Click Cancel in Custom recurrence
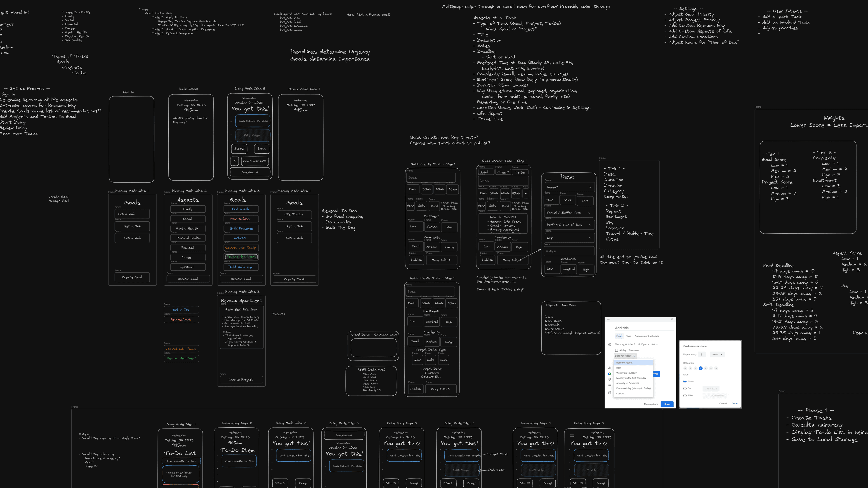Image resolution: width=868 pixels, height=488 pixels. (723, 404)
